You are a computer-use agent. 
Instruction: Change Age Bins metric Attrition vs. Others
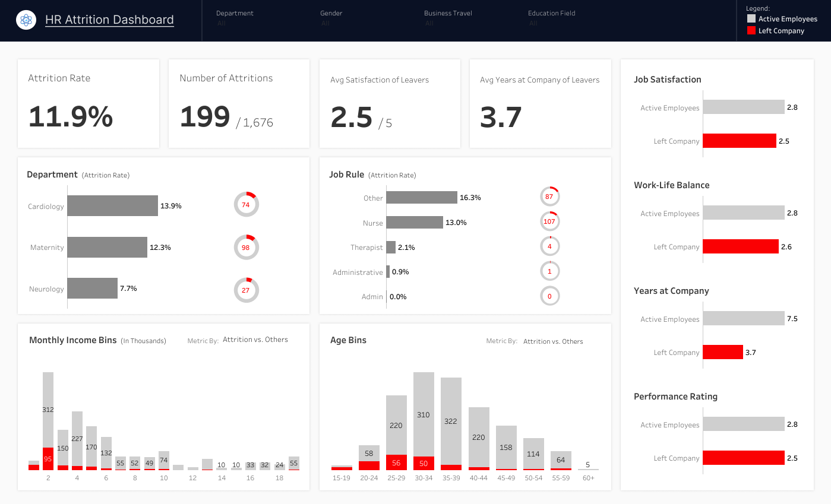(553, 341)
